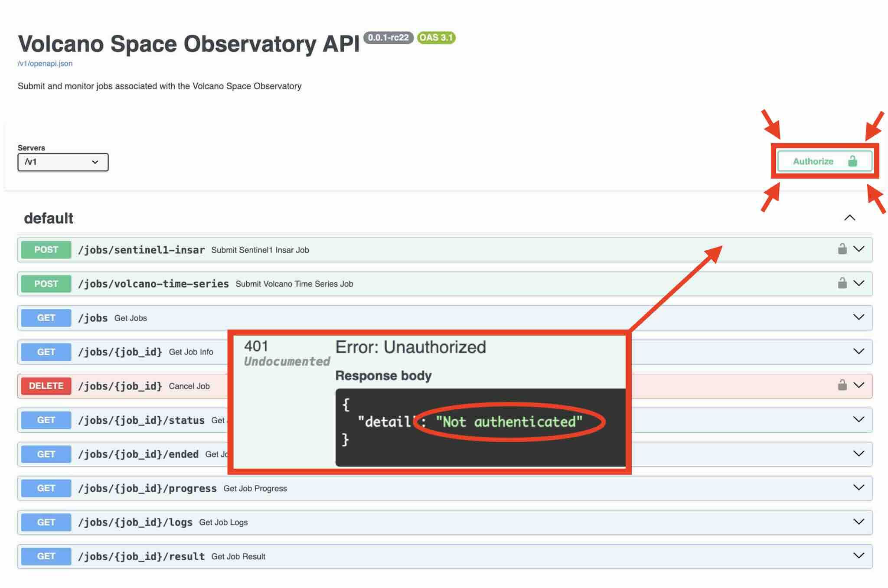Open the Get Job Progress endpoint row
The height and width of the screenshot is (588, 888).
[x=255, y=488]
